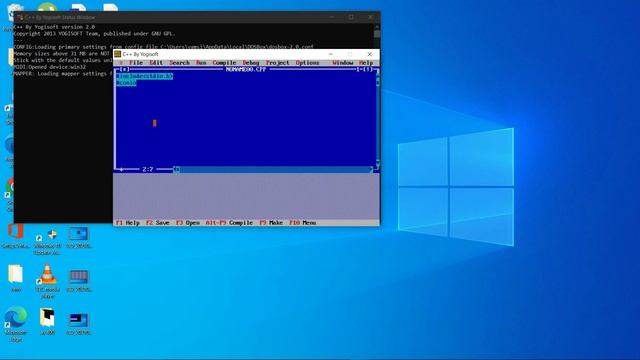Open the Options menu
The width and height of the screenshot is (640, 360).
coord(307,63)
